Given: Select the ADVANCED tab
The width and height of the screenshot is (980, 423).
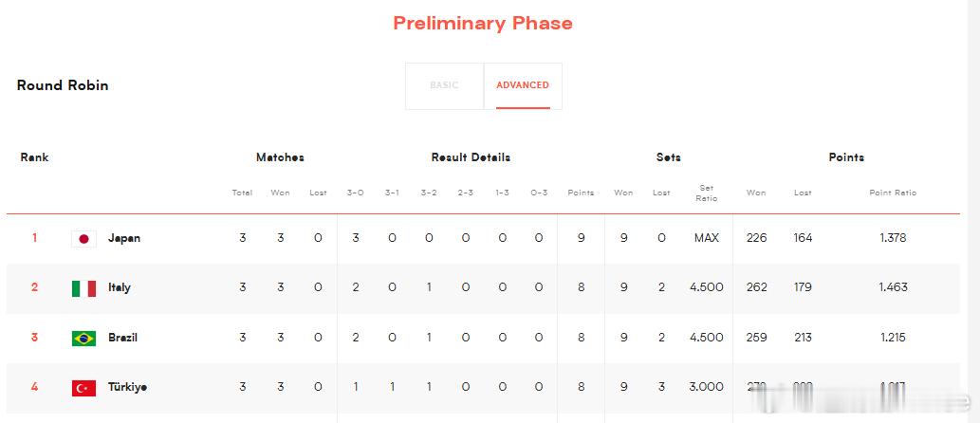Looking at the screenshot, I should click(523, 85).
